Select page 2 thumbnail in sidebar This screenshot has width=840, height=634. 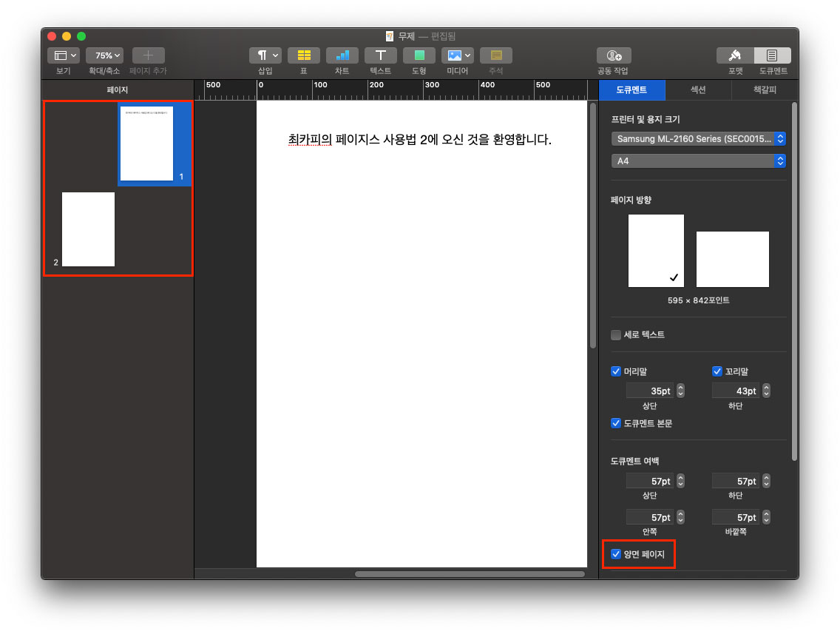89,229
